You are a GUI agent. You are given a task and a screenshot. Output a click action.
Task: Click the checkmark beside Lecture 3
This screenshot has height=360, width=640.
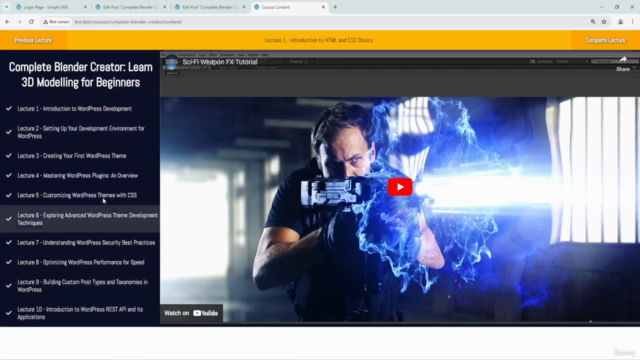(9, 156)
